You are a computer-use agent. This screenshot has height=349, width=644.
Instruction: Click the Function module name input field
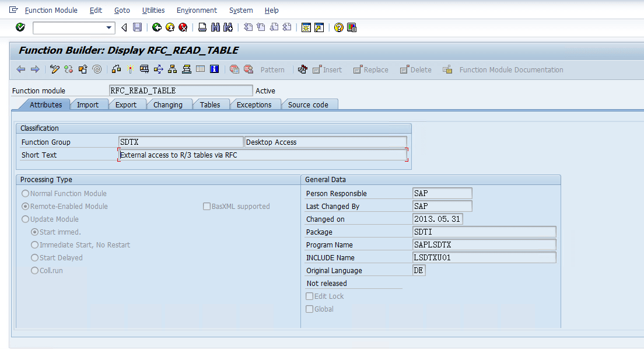tap(181, 90)
